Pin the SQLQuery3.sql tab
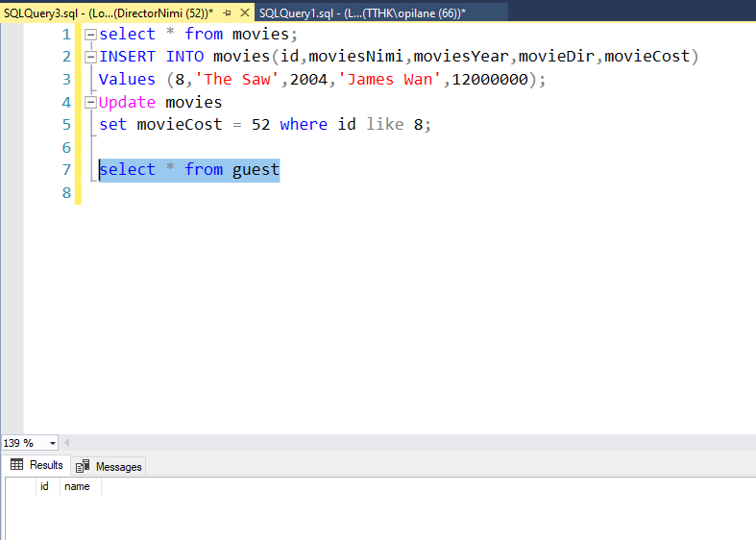This screenshot has width=756, height=540. tap(227, 12)
